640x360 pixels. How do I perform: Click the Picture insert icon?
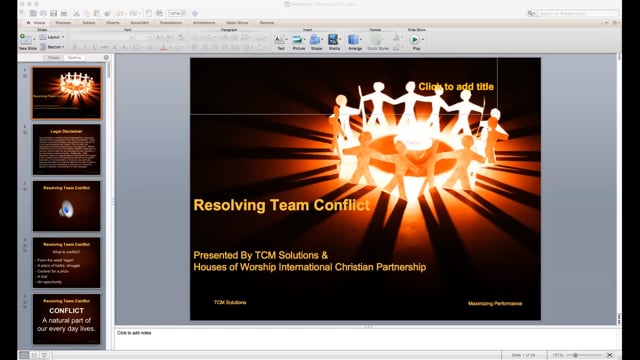[298, 40]
